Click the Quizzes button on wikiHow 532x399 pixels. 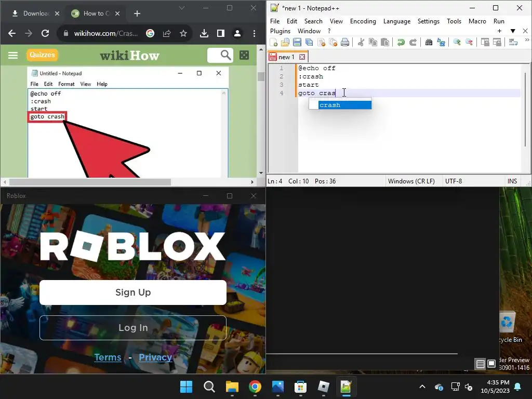click(42, 55)
